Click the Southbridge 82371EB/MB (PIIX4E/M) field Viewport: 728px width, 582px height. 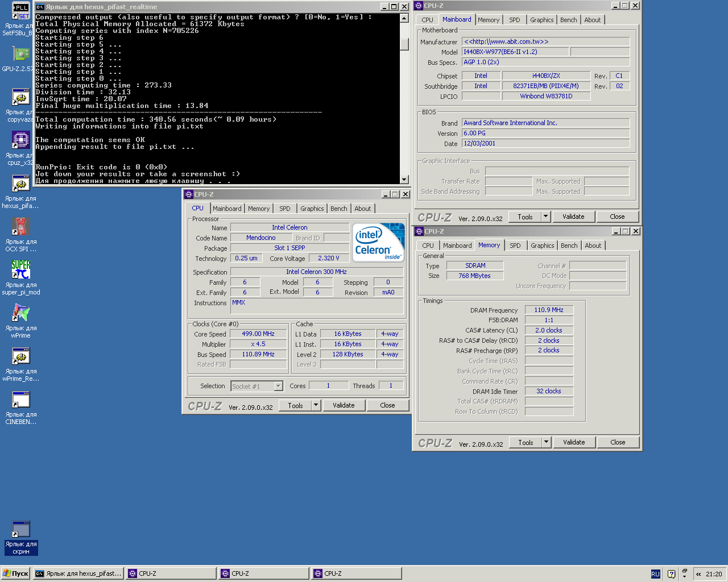(x=546, y=86)
